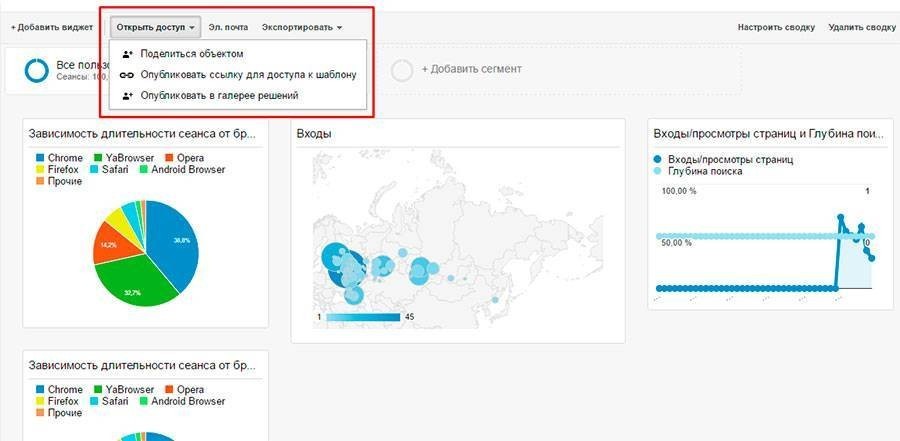Image resolution: width=900 pixels, height=441 pixels.
Task: Click the title of top pie chart widget
Action: click(142, 134)
